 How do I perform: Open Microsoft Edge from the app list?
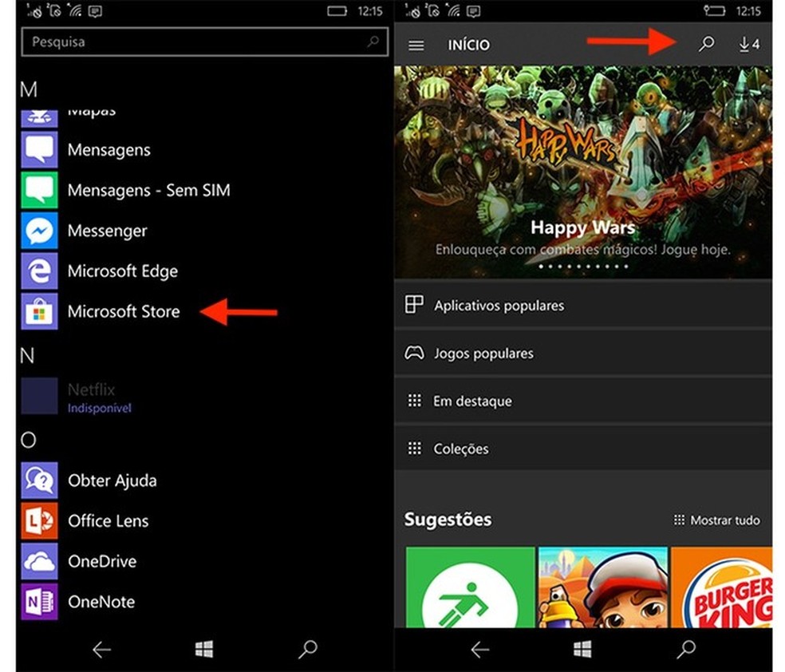pos(123,271)
